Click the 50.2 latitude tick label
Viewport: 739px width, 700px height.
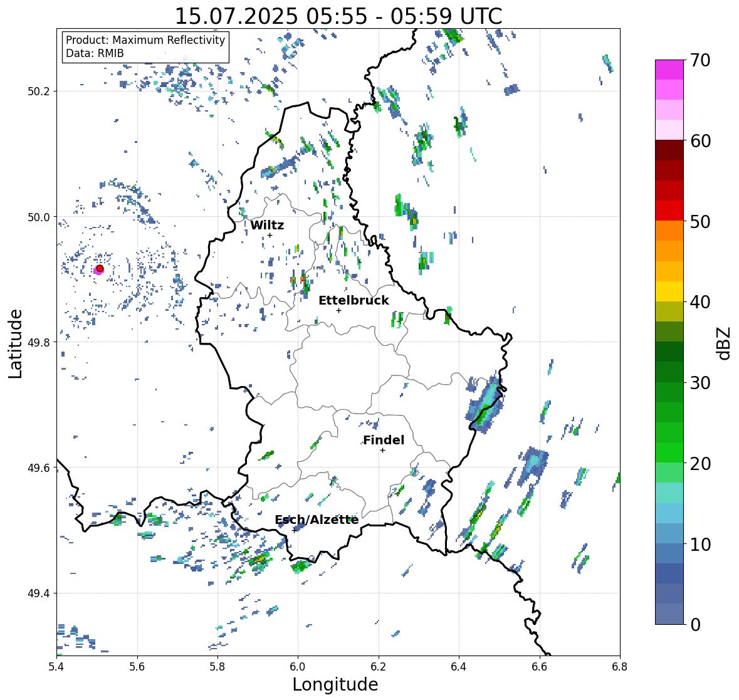[39, 91]
